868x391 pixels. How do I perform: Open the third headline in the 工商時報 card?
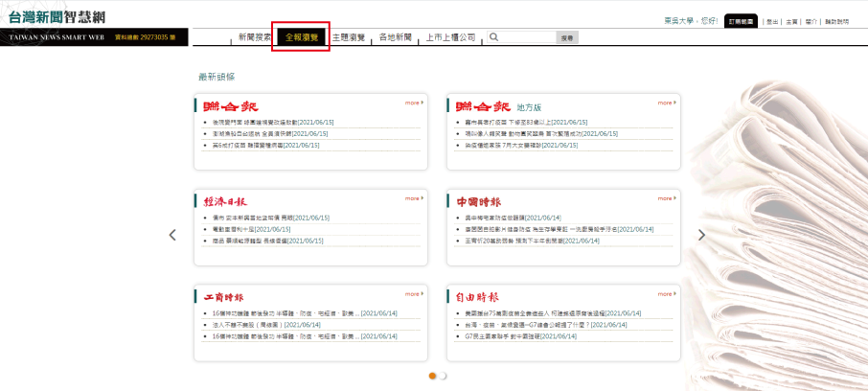click(x=305, y=336)
